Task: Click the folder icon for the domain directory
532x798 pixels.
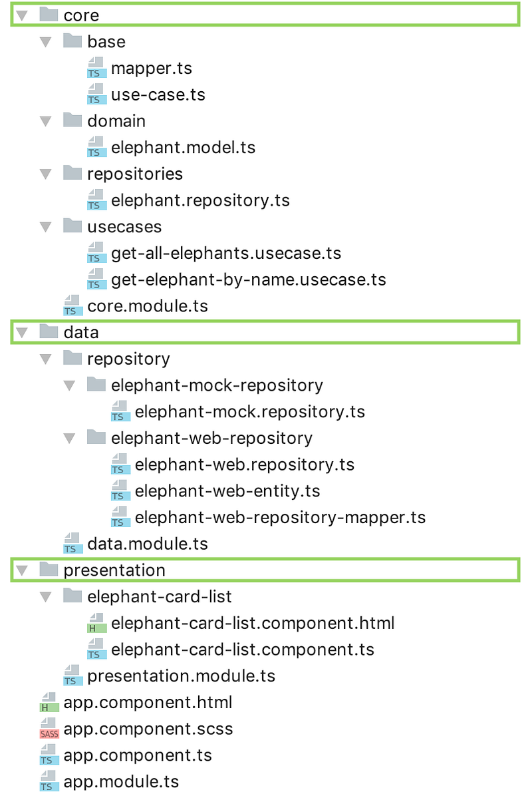Action: 72,120
